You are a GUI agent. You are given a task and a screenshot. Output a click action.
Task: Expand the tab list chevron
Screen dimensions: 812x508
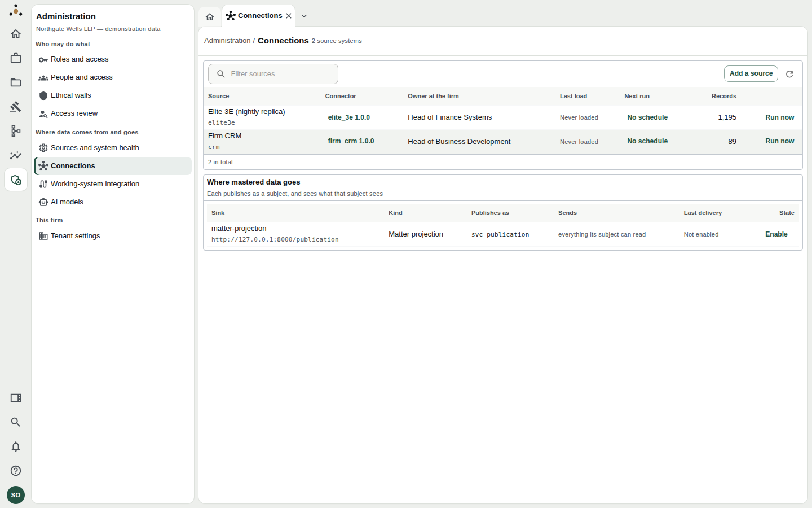pos(304,16)
